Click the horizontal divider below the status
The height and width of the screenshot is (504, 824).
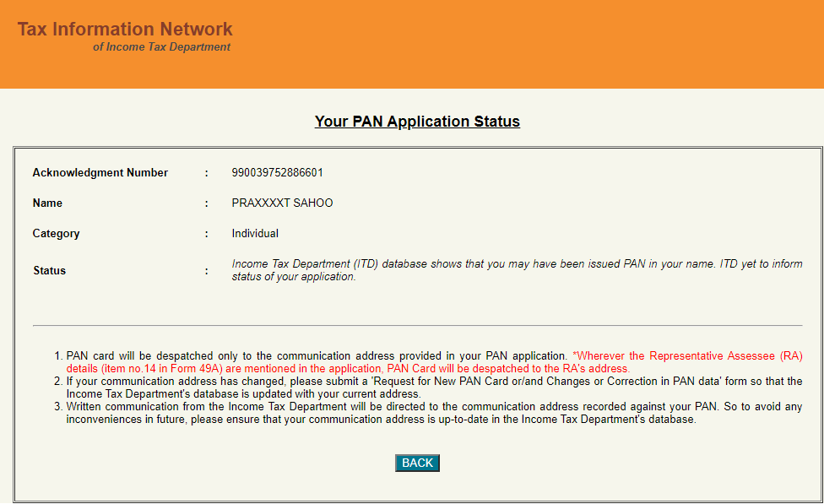[417, 325]
